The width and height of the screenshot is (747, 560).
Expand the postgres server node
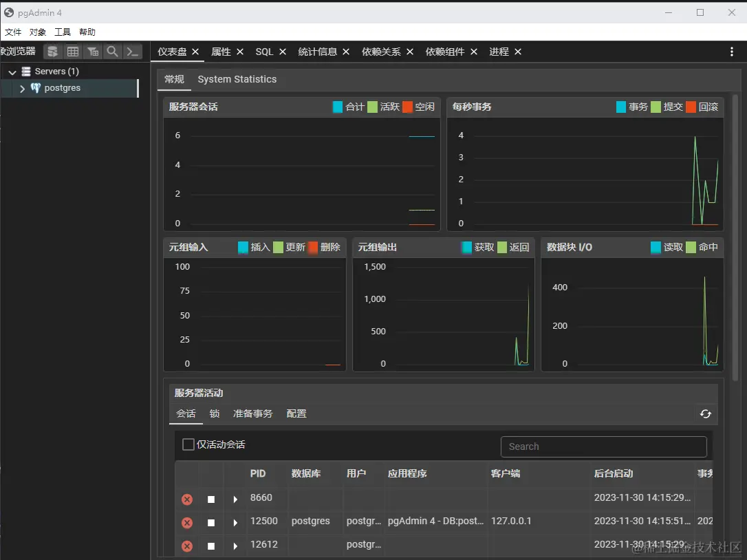tap(22, 88)
